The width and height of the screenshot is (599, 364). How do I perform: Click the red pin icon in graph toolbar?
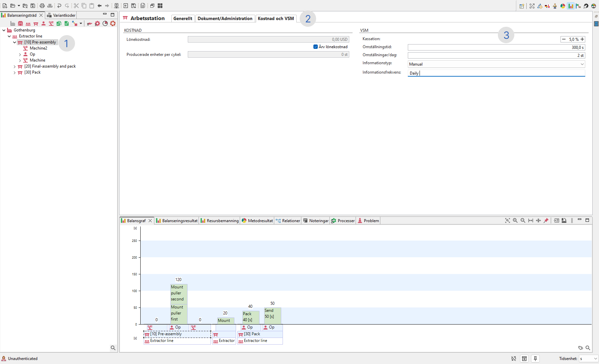coord(546,220)
